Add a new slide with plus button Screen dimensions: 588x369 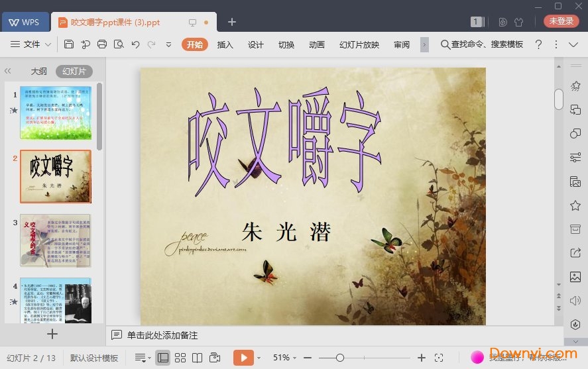[52, 334]
